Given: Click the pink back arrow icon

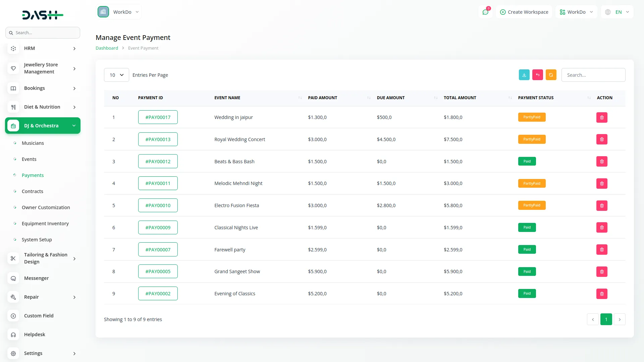Looking at the screenshot, I should [537, 75].
